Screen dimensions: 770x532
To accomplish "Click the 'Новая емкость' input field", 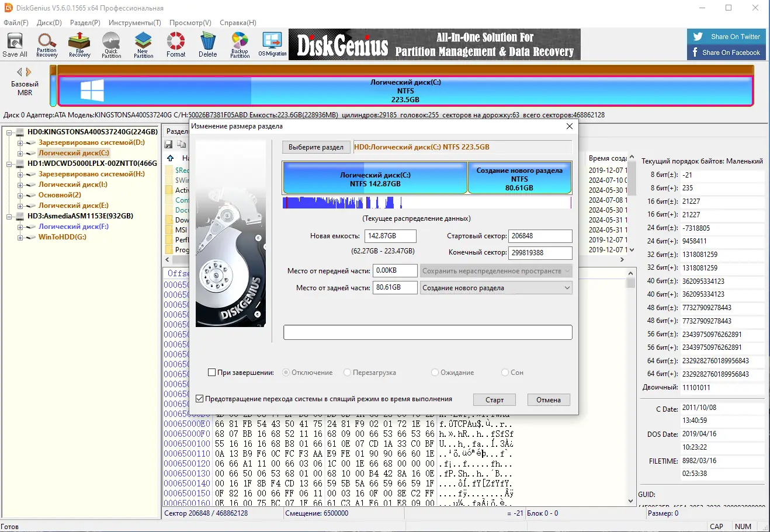I will pyautogui.click(x=390, y=236).
